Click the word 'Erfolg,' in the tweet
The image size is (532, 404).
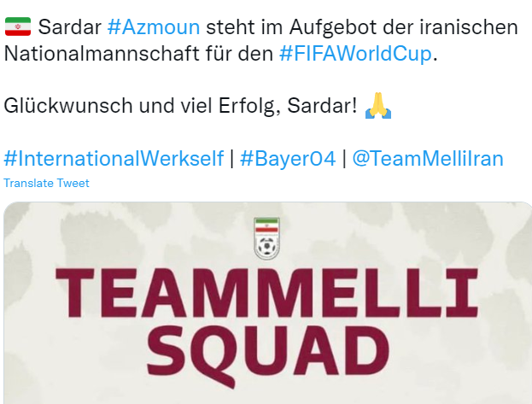pyautogui.click(x=249, y=106)
